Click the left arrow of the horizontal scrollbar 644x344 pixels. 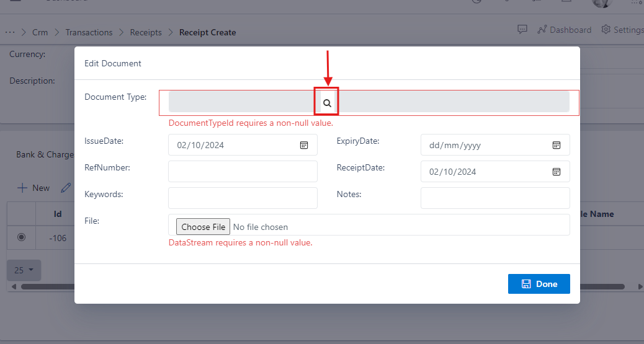tap(14, 286)
